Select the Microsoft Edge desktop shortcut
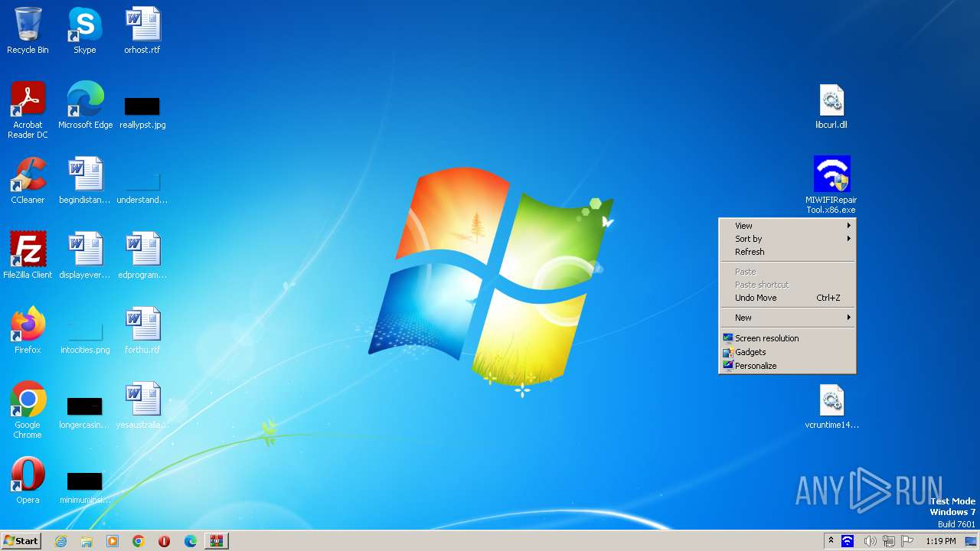 [x=85, y=106]
